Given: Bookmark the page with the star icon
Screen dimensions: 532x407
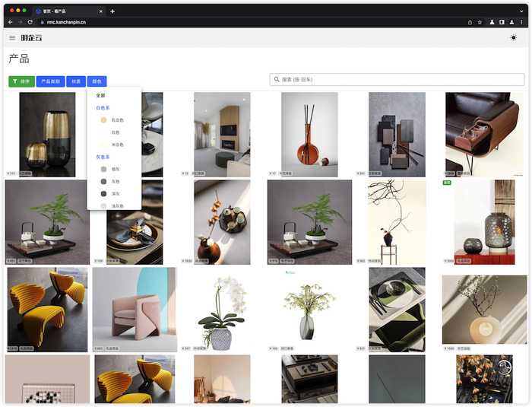Looking at the screenshot, I should [480, 22].
